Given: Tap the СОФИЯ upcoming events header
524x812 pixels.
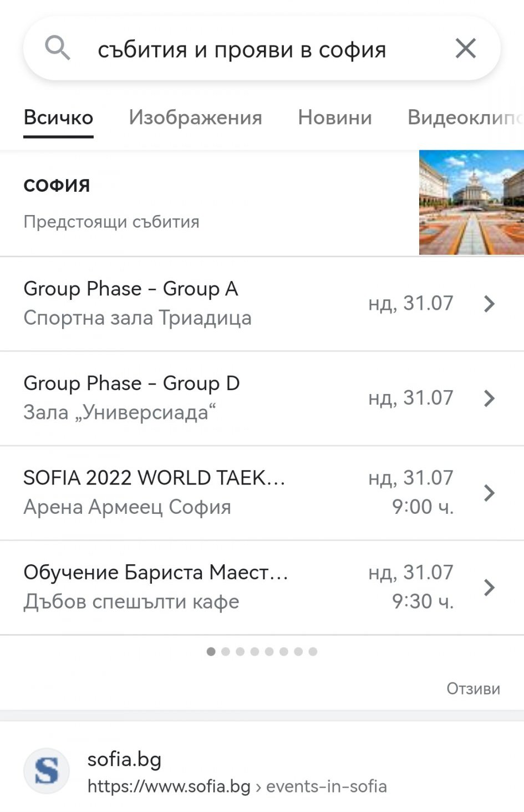Looking at the screenshot, I should tap(57, 186).
